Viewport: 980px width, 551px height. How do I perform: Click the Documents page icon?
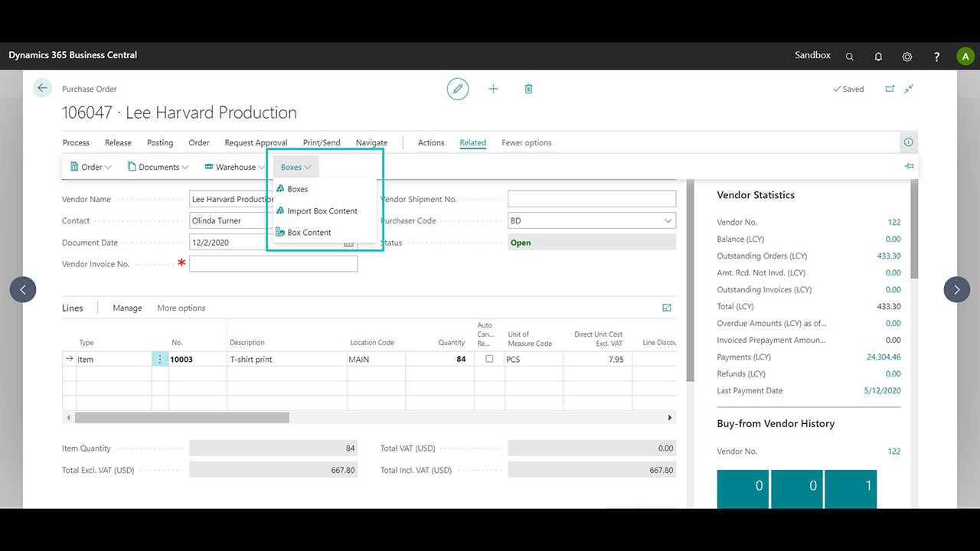pyautogui.click(x=132, y=167)
